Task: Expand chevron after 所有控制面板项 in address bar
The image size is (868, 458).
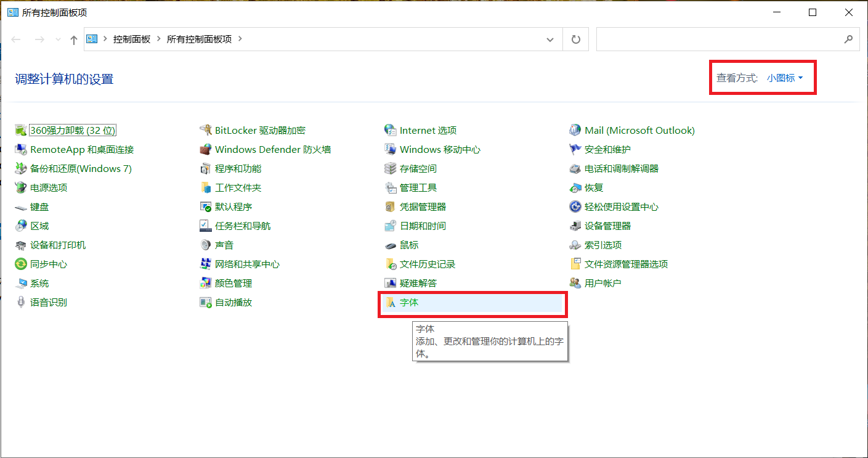Action: (x=240, y=39)
